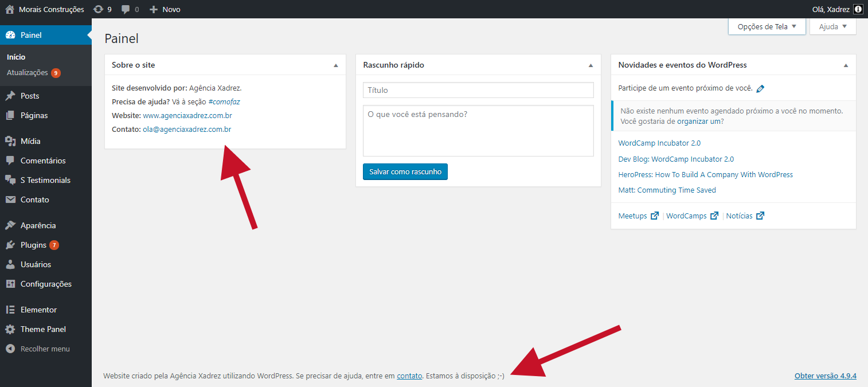Open the S Testimonials menu label

45,180
